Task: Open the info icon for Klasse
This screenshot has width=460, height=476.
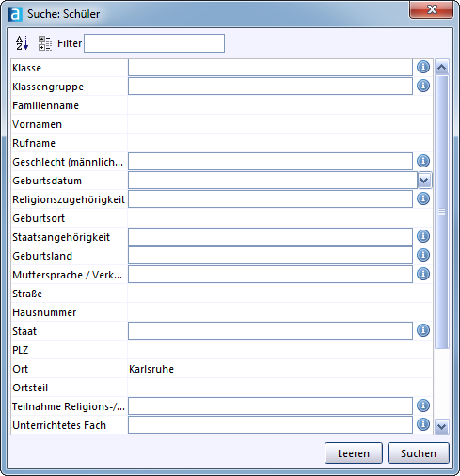Action: pos(423,67)
